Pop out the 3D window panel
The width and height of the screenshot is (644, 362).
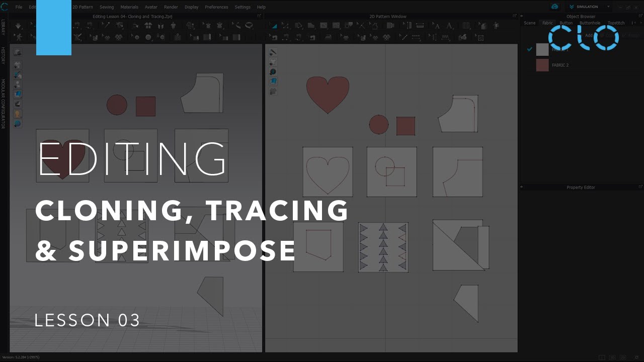(259, 16)
